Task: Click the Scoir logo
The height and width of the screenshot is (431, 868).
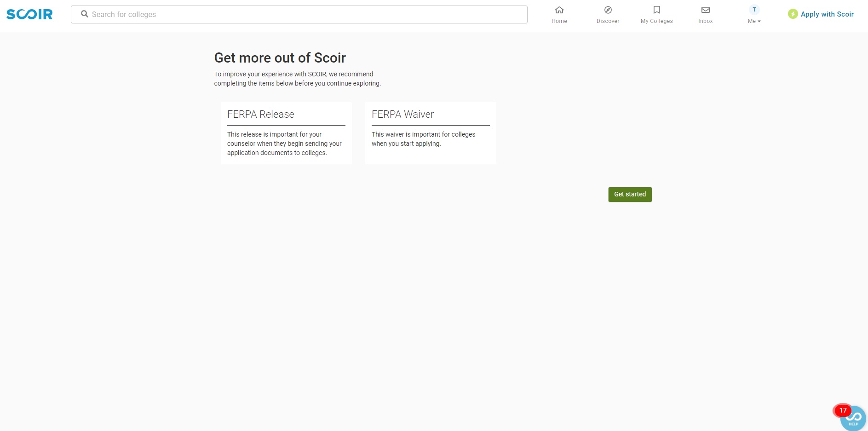Action: click(x=29, y=14)
